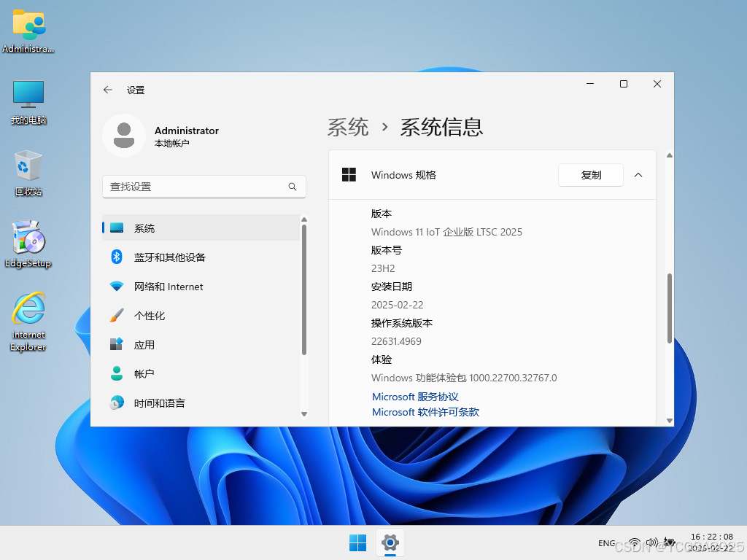747x560 pixels.
Task: Click the content scrollbar up arrow
Action: pyautogui.click(x=670, y=155)
